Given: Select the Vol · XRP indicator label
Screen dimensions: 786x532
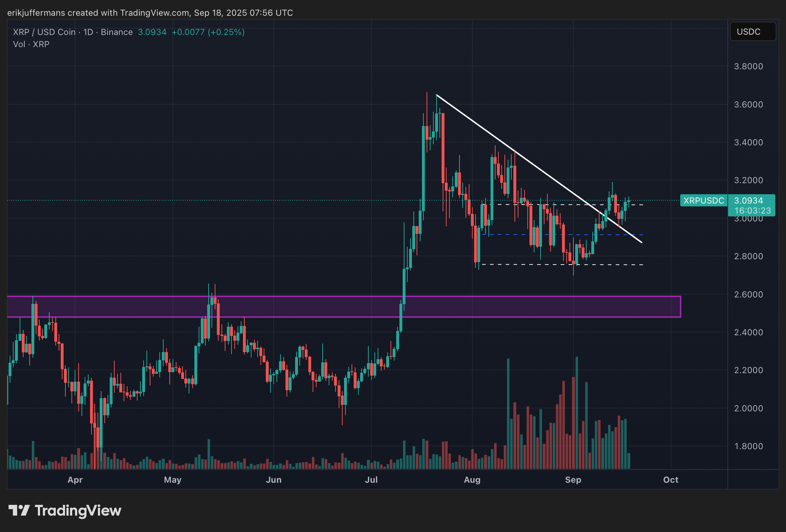Looking at the screenshot, I should pyautogui.click(x=31, y=44).
